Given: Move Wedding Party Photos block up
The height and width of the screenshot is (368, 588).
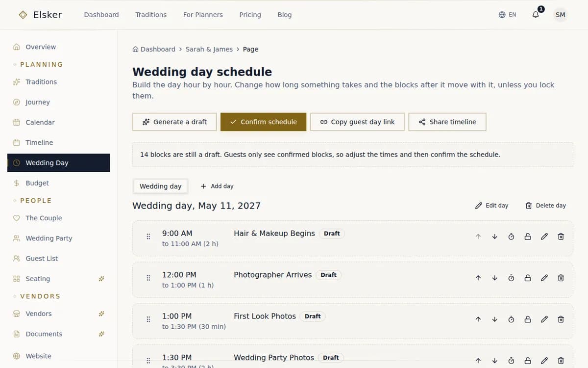Looking at the screenshot, I should (478, 361).
